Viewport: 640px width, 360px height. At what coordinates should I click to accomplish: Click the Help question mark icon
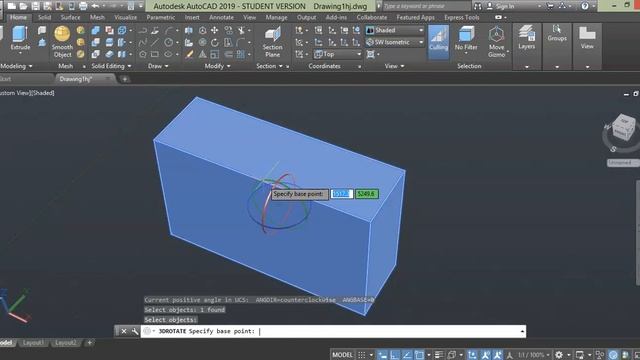click(585, 6)
